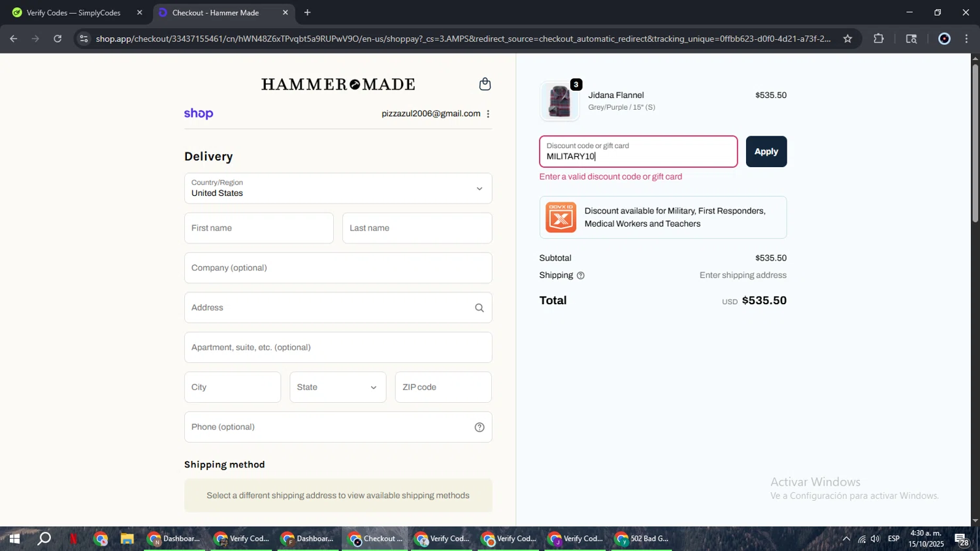Click the GOVX ID discount logo
The width and height of the screenshot is (980, 551).
click(x=561, y=217)
